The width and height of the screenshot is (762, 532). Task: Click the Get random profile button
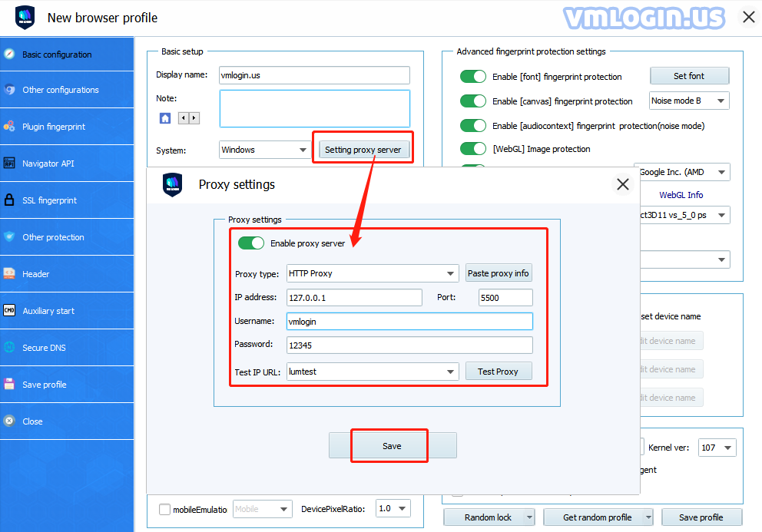598,517
